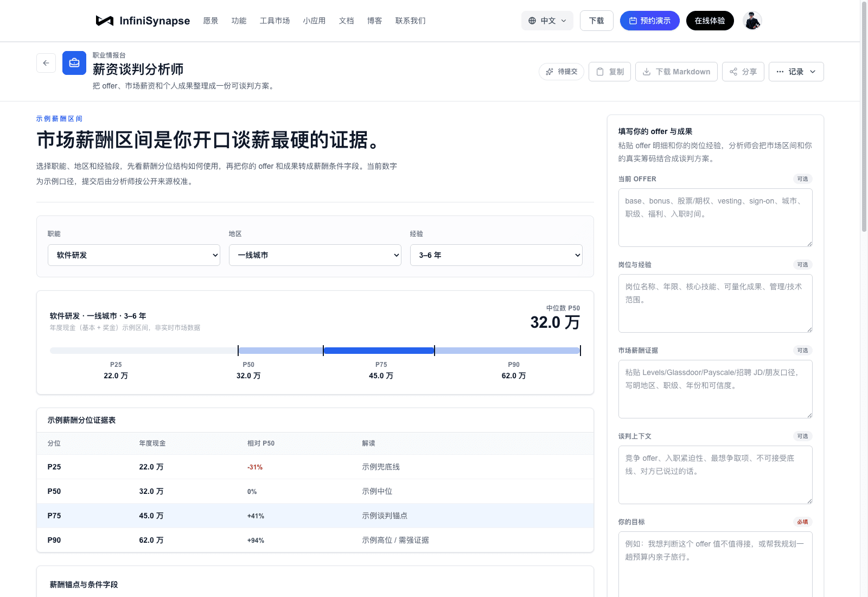Click the P75–P90 light blue bar segment
This screenshot has height=597, width=868.
pyautogui.click(x=507, y=351)
